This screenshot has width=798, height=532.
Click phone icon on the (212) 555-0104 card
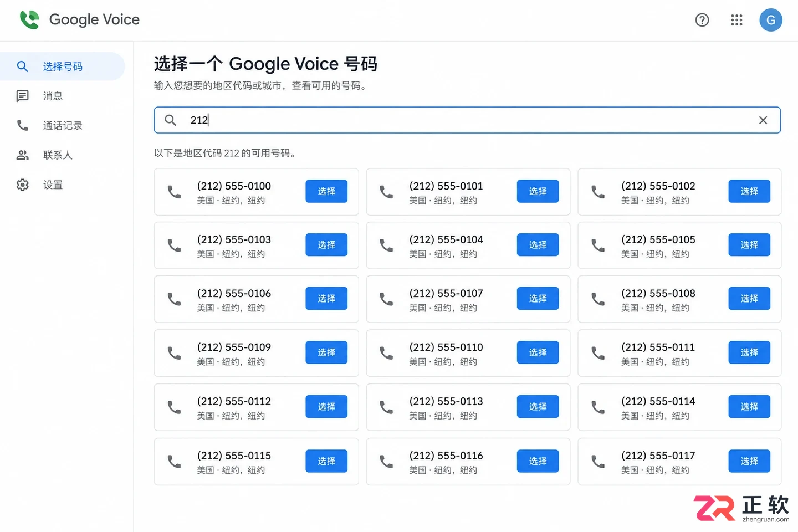(x=386, y=245)
